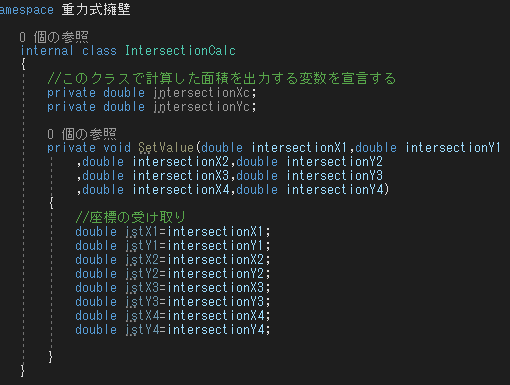The width and height of the screenshot is (510, 385).
Task: Click the SetValue method name
Action: click(166, 148)
